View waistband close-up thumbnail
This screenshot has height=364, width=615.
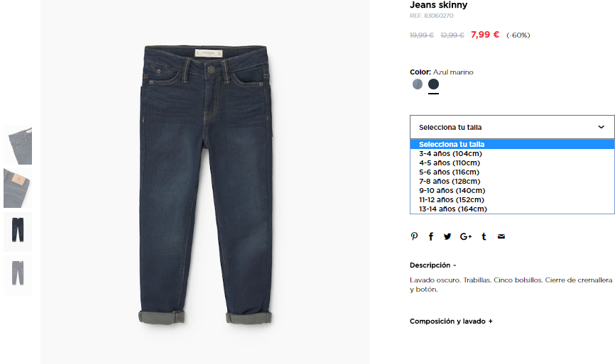tap(18, 145)
